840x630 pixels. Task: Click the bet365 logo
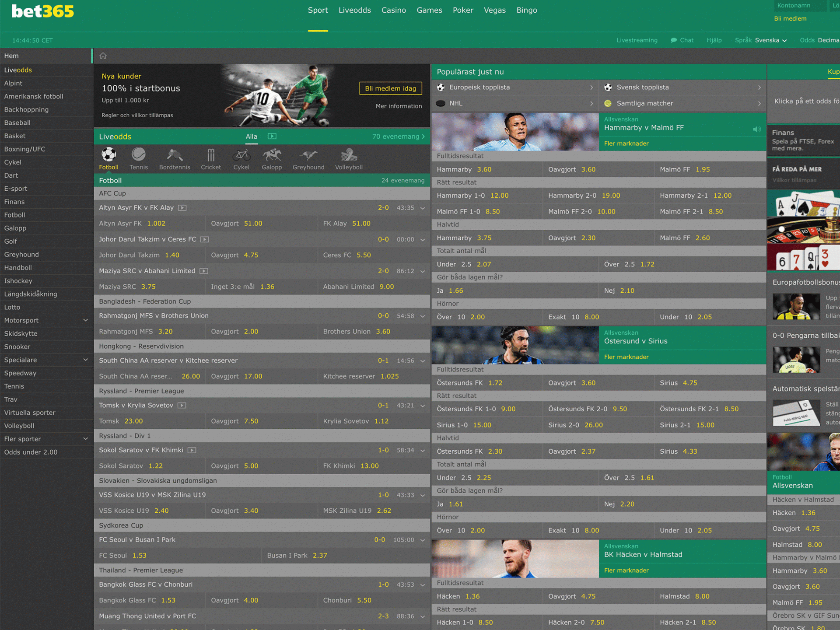[42, 11]
